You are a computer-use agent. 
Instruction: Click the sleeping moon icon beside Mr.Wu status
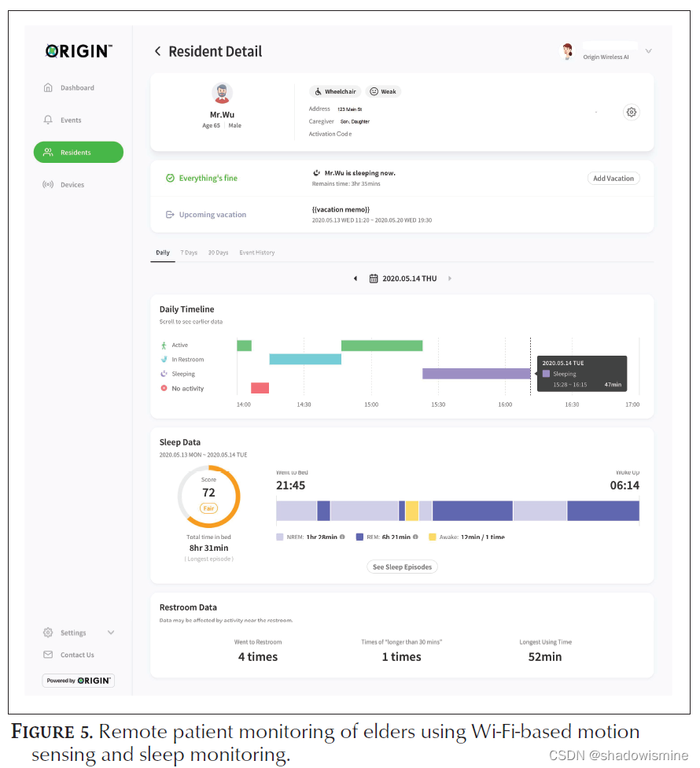pyautogui.click(x=317, y=173)
